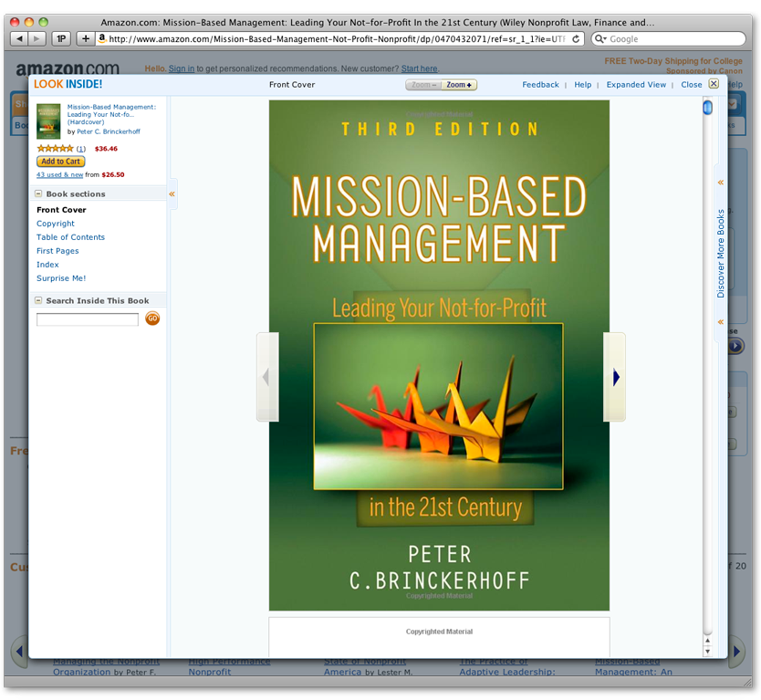
Task: Collapse the Book sections panel
Action: pyautogui.click(x=38, y=193)
